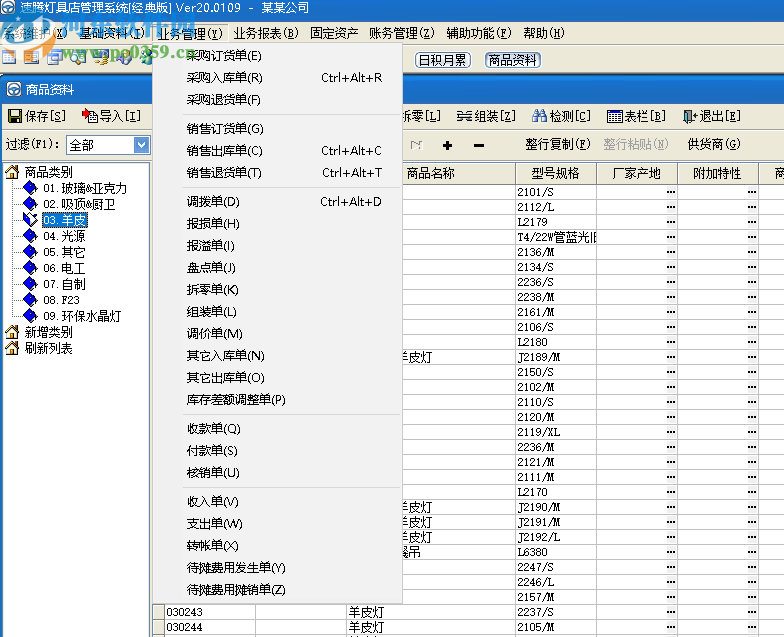Select tree item 06.电工
The width and height of the screenshot is (784, 637).
point(64,268)
